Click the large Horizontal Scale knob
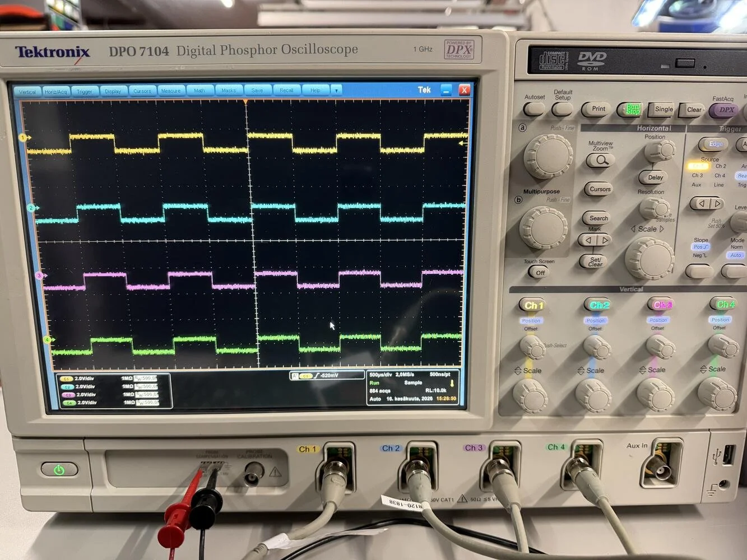The height and width of the screenshot is (560, 747). 649,259
